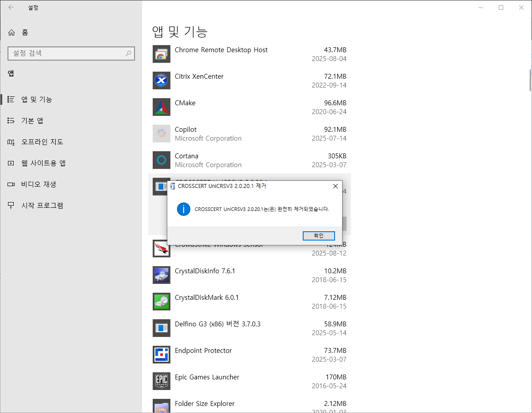Click the blue information icon in the dialog
Viewport: 532px width, 413px height.
coord(183,209)
